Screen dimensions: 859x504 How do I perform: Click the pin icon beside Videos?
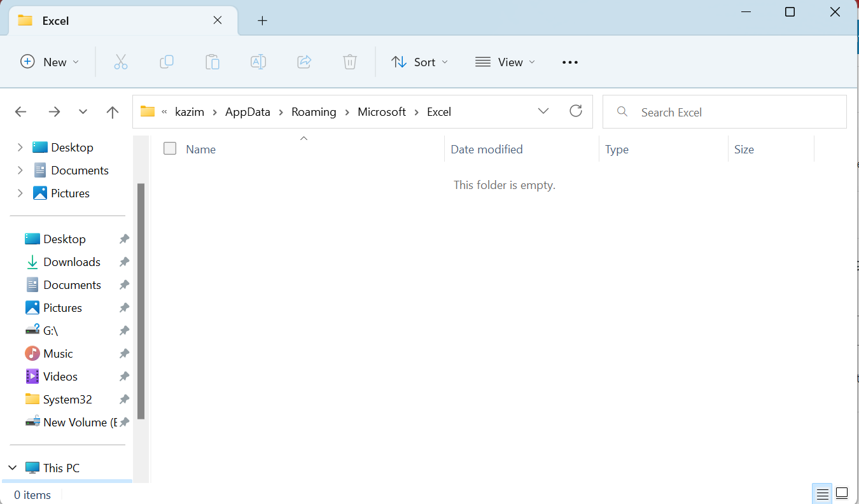click(x=124, y=376)
